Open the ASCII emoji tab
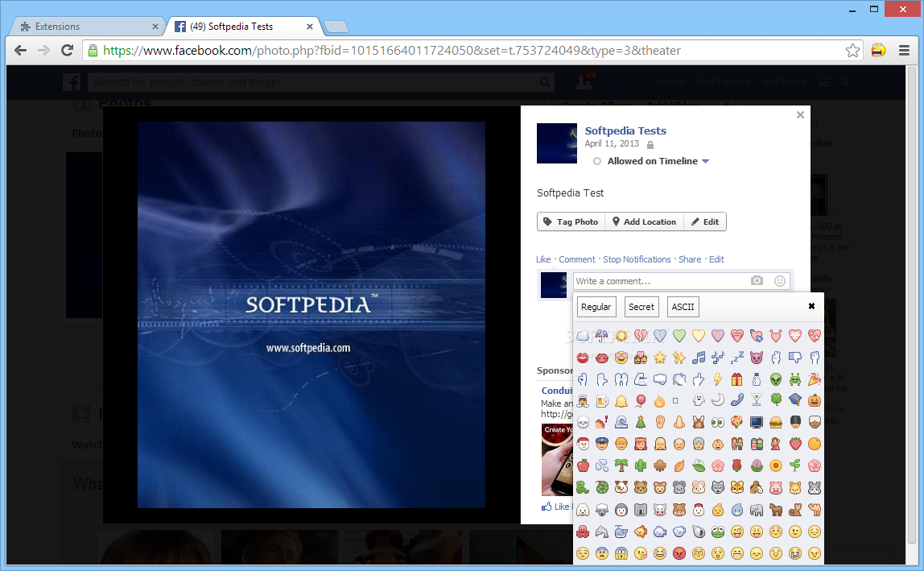The width and height of the screenshot is (924, 571). (x=683, y=307)
